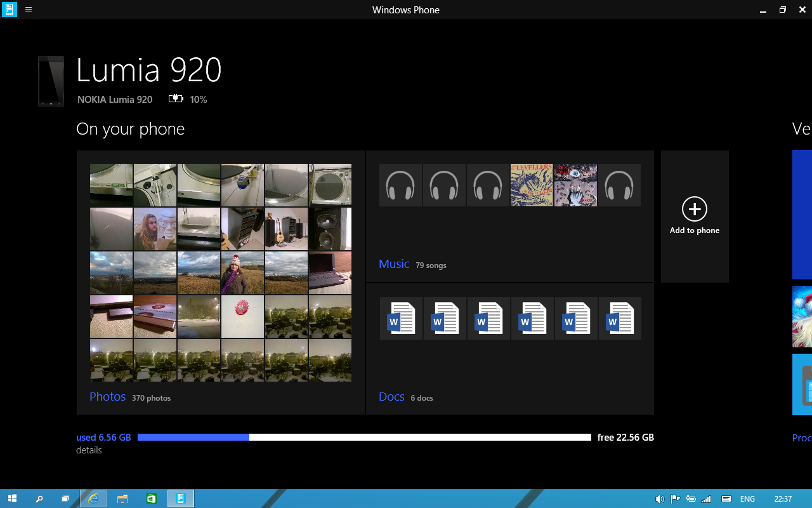The width and height of the screenshot is (812, 508).
Task: Click the battery charging icon beside 10%
Action: 176,99
